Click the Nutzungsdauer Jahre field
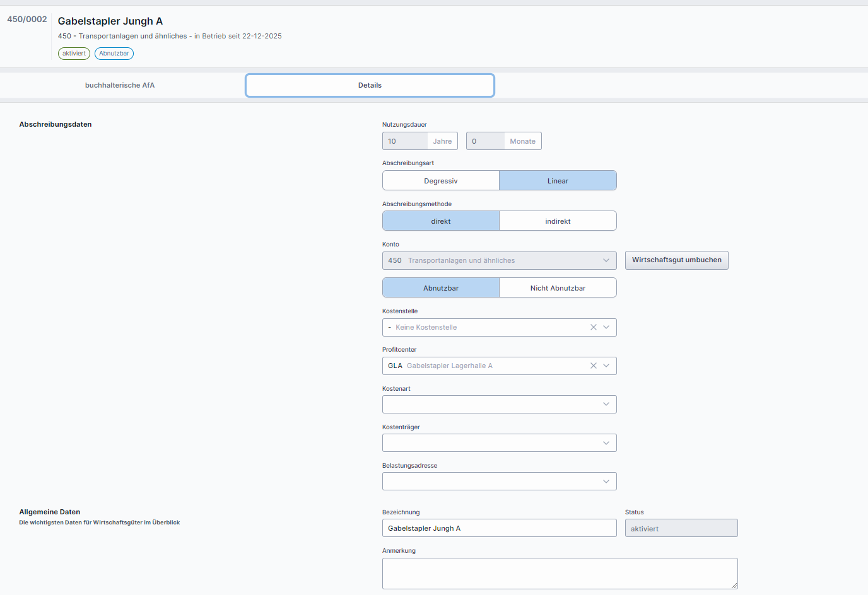Screen dimensions: 868x595 coord(405,141)
